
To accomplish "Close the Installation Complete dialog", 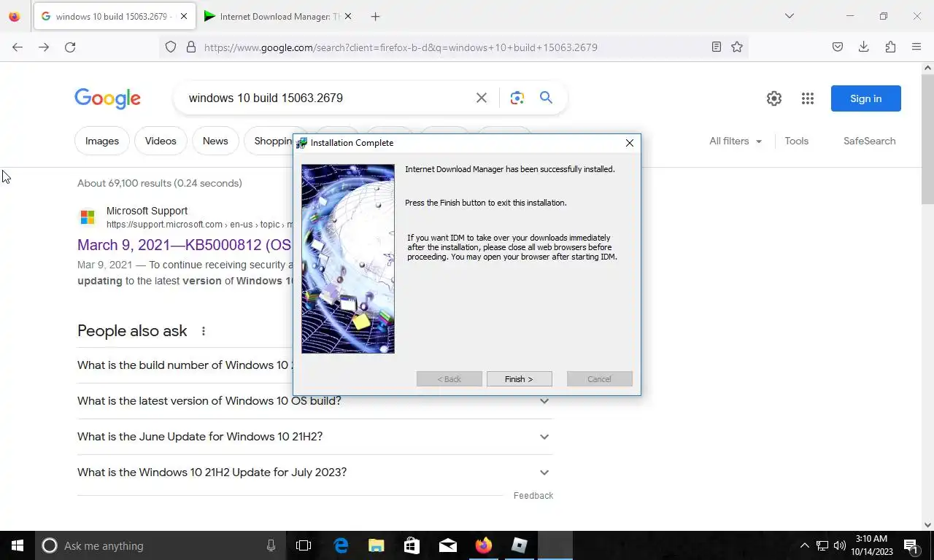I will (x=629, y=143).
